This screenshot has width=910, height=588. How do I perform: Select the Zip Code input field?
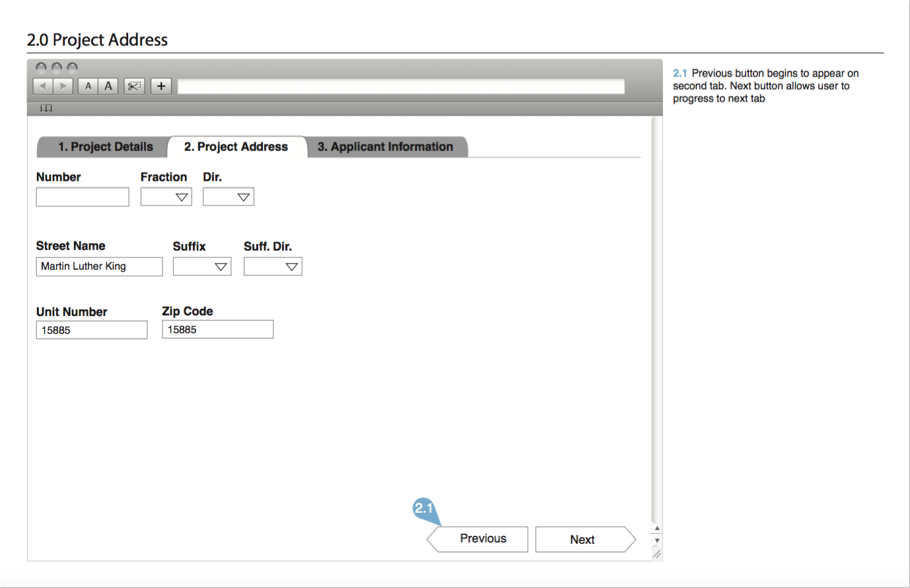pos(218,329)
